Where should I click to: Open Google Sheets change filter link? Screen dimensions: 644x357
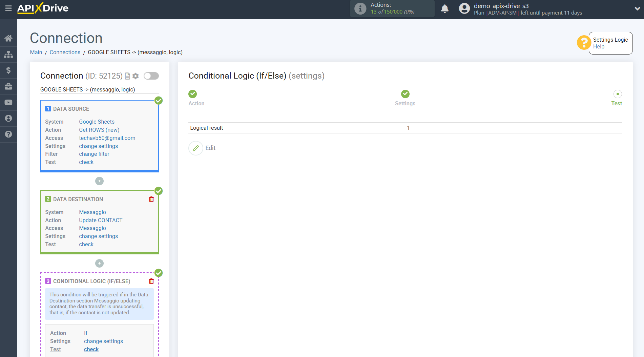(94, 154)
